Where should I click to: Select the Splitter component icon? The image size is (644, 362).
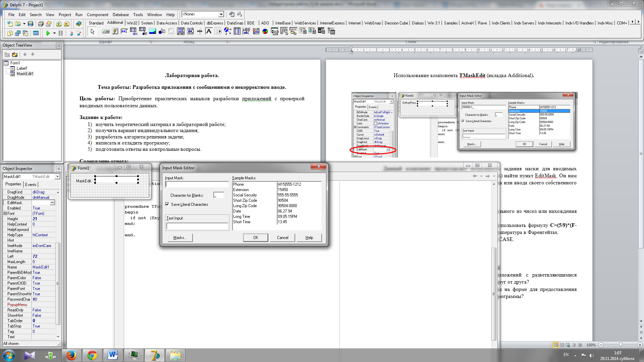[200, 32]
